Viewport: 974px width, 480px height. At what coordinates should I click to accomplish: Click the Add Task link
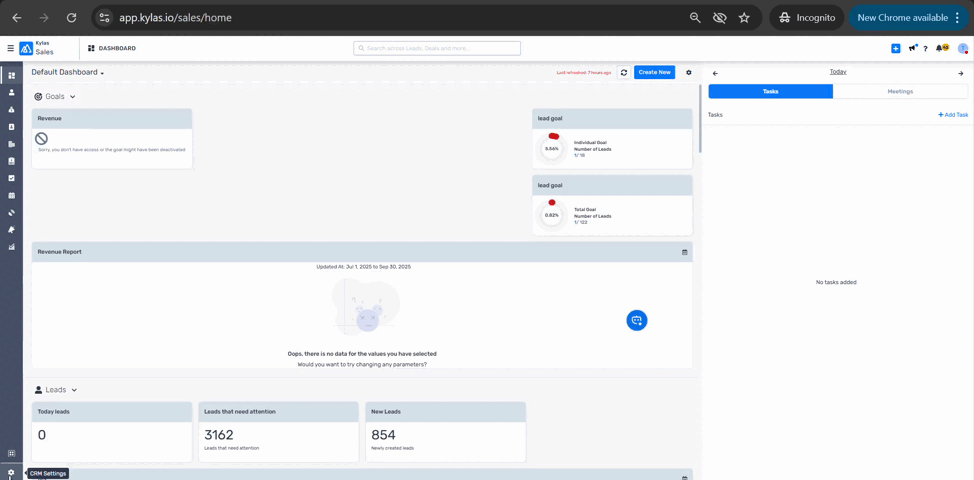click(x=953, y=115)
